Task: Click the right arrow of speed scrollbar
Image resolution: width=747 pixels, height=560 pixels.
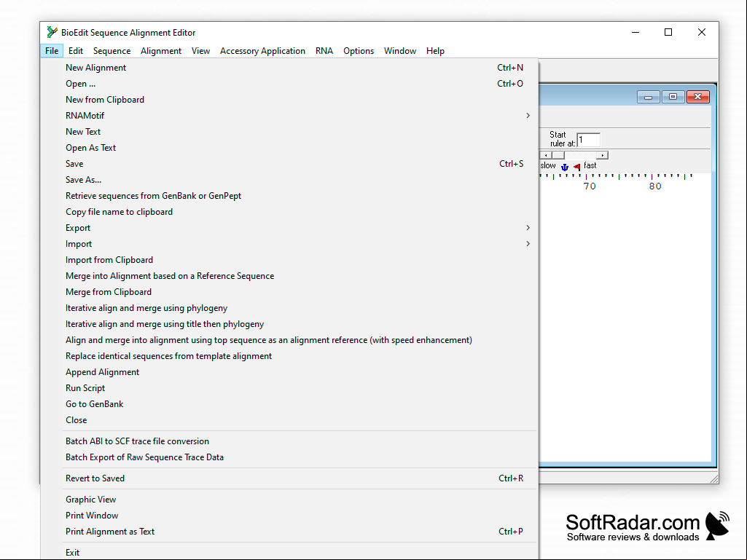Action: pos(602,155)
